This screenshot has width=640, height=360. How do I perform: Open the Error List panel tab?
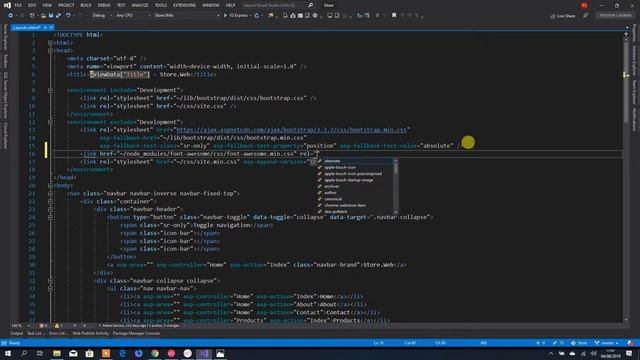58,333
